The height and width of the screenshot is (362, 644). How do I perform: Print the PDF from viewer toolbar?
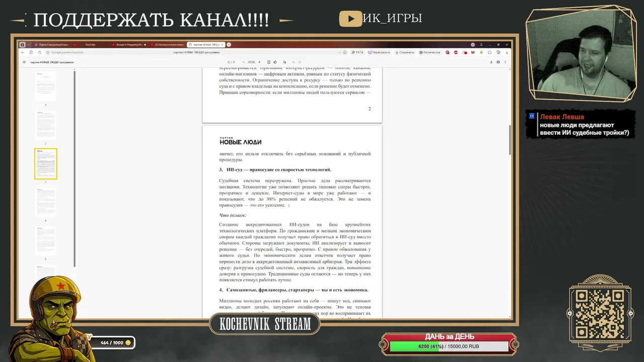498,62
